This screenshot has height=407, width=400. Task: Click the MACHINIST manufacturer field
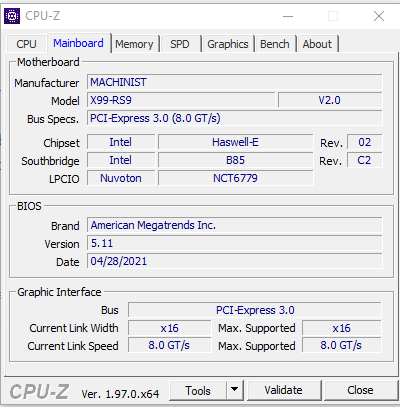[x=235, y=82]
